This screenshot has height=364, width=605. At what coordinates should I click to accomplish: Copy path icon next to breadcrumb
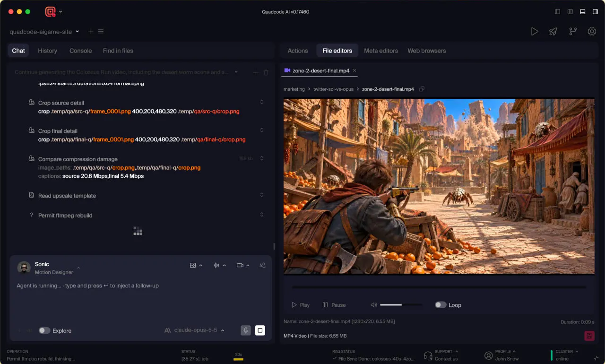pyautogui.click(x=422, y=89)
